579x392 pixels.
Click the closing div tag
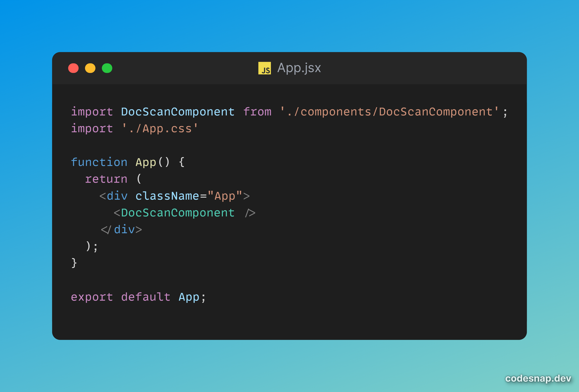point(122,229)
